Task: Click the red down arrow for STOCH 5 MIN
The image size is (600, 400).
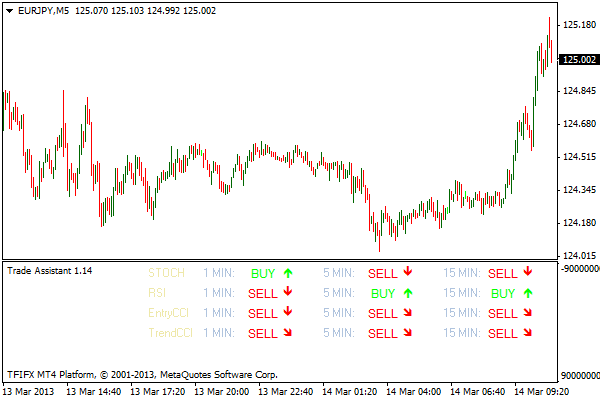Action: [x=408, y=272]
